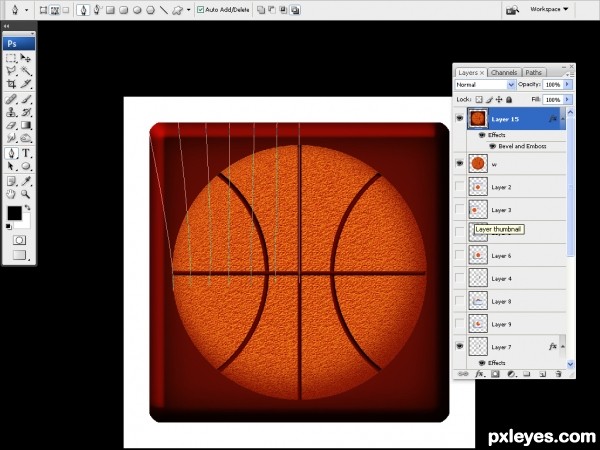Viewport: 600px width, 450px height.
Task: Select the Magic Wand tool
Action: click(26, 71)
